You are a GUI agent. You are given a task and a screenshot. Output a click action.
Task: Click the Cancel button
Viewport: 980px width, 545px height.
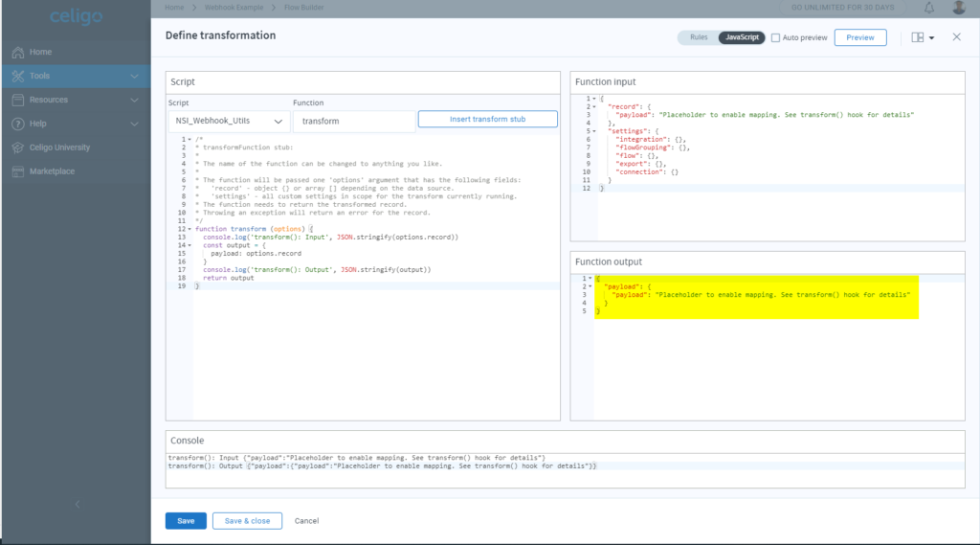(x=307, y=521)
